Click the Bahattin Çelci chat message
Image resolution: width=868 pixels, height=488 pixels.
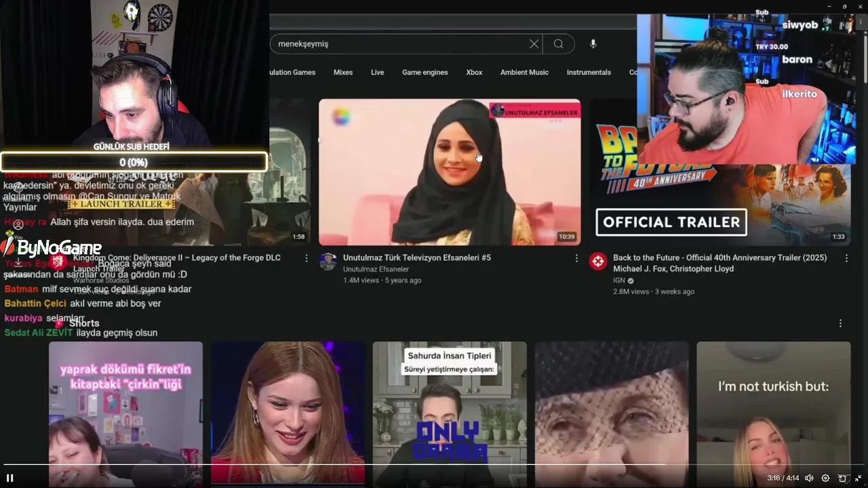83,304
